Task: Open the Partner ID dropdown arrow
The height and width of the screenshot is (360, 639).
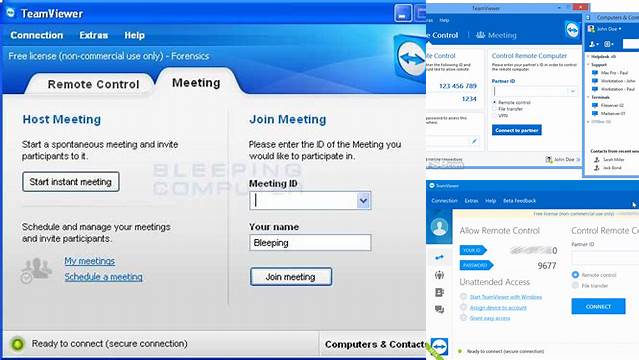Action: click(573, 91)
